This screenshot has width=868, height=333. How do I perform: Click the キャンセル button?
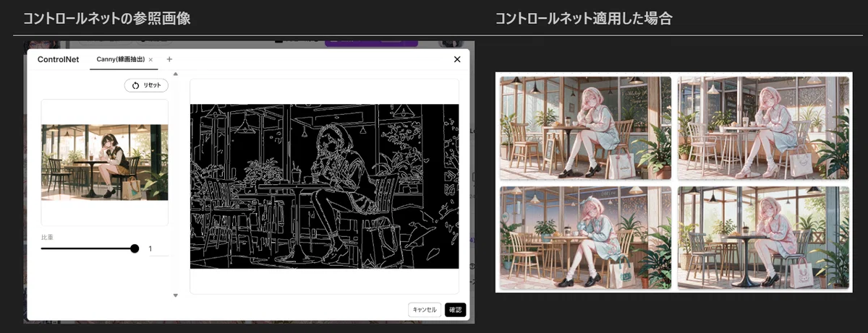click(425, 309)
